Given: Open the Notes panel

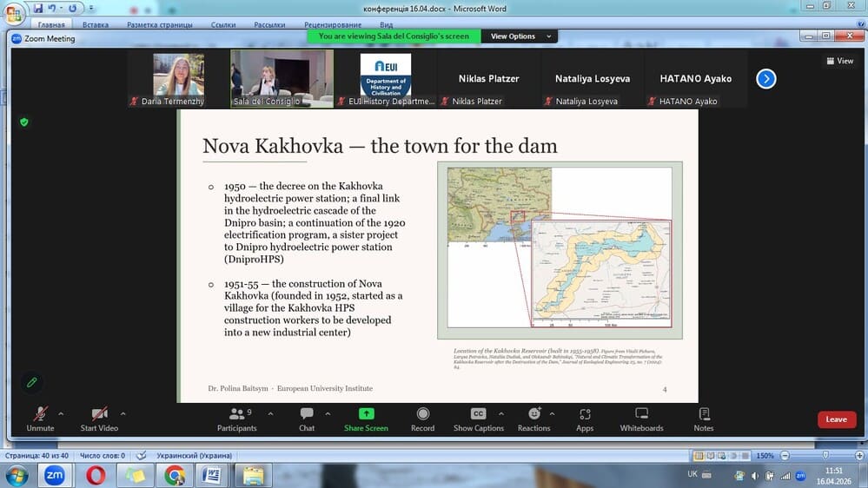Looking at the screenshot, I should click(x=703, y=419).
